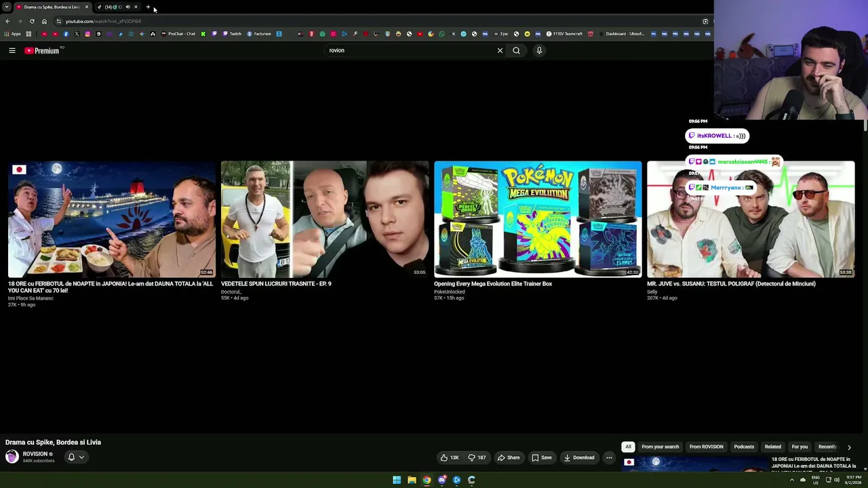868x488 pixels.
Task: Open the Japan ferry video thumbnail
Action: pyautogui.click(x=112, y=219)
